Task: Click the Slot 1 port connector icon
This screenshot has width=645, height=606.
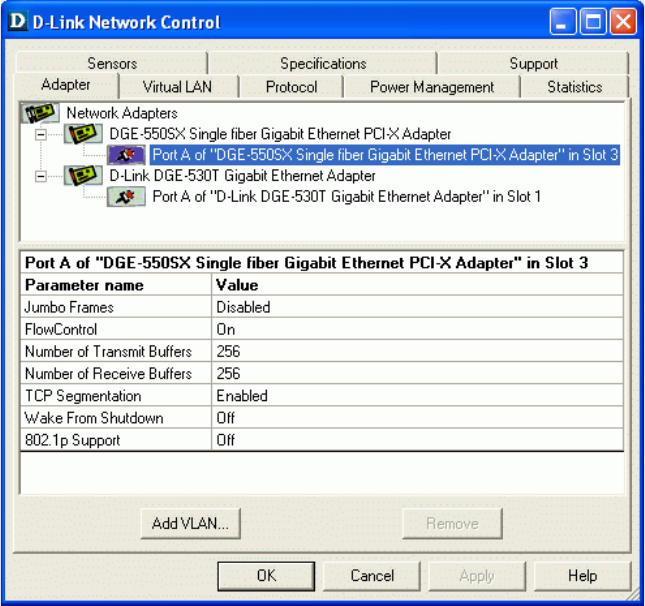Action: point(126,197)
